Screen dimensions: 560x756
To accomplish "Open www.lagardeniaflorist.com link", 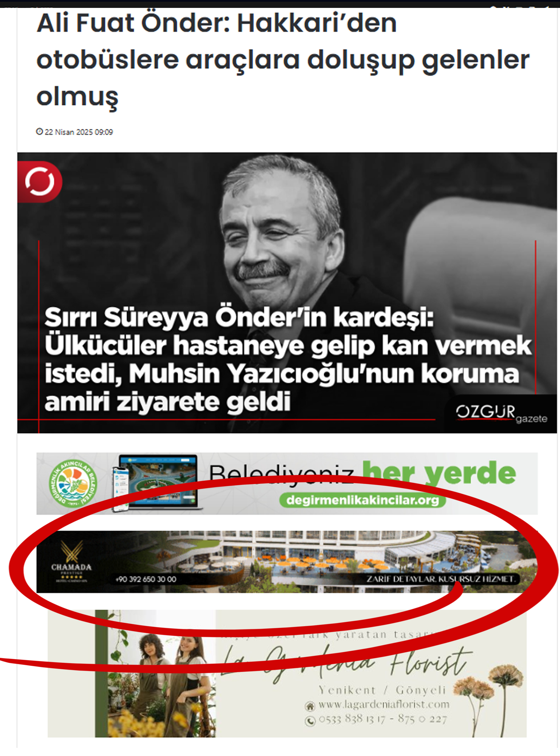I will click(x=384, y=705).
